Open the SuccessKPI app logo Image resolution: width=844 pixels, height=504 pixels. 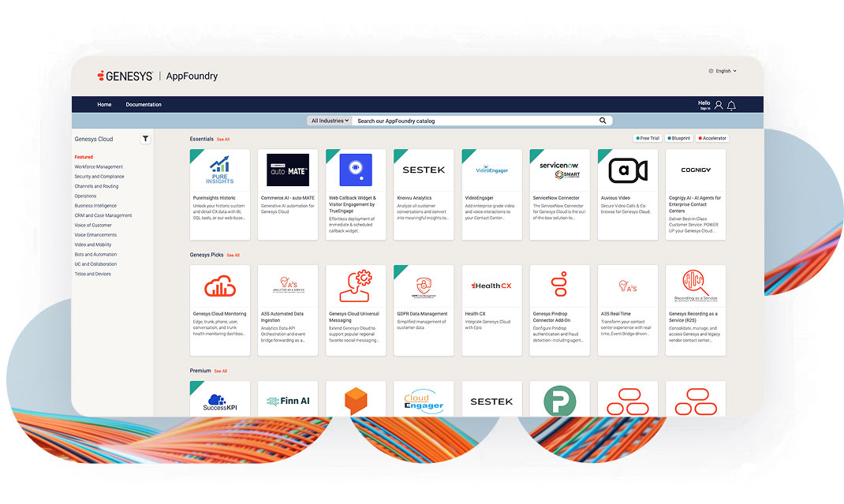coord(219,402)
